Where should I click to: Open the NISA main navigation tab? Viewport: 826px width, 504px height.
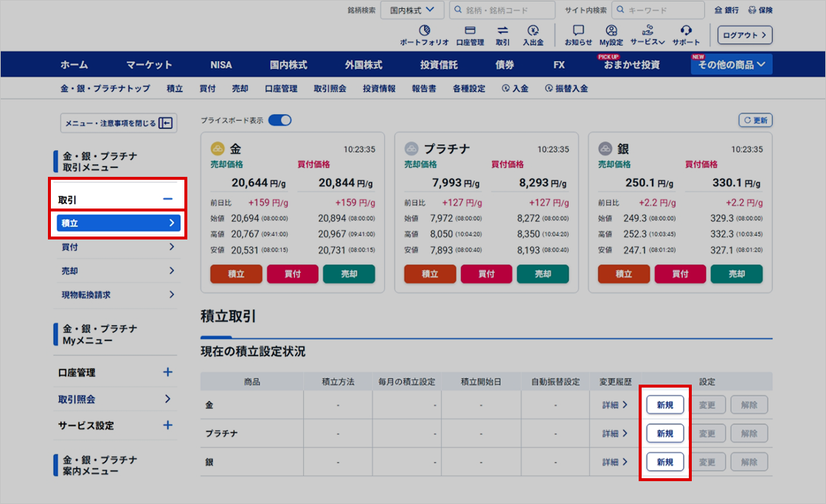click(221, 65)
